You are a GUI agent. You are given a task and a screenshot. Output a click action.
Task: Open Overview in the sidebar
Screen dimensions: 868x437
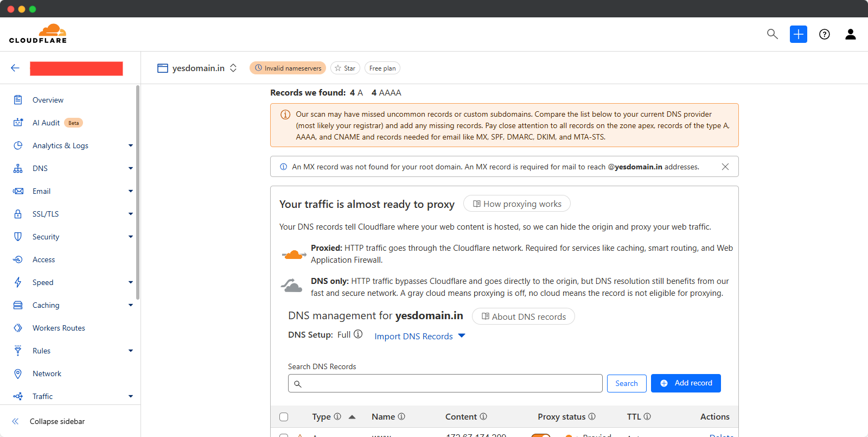point(48,100)
